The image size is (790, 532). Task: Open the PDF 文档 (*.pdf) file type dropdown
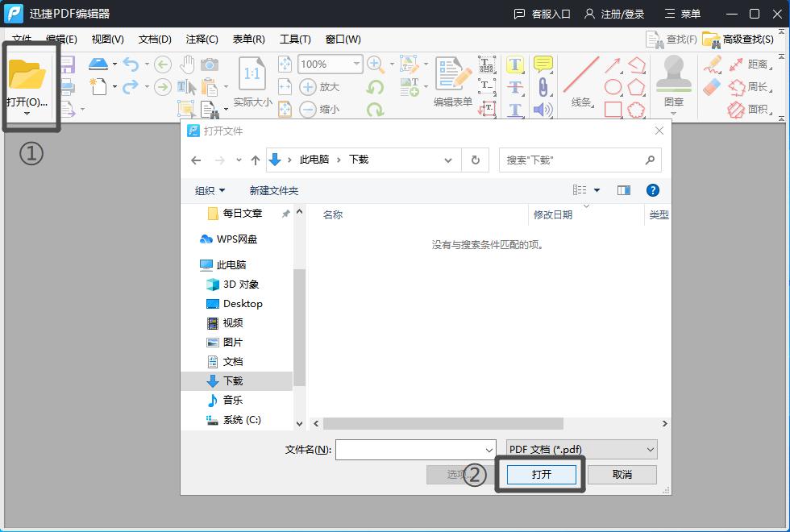(x=580, y=449)
